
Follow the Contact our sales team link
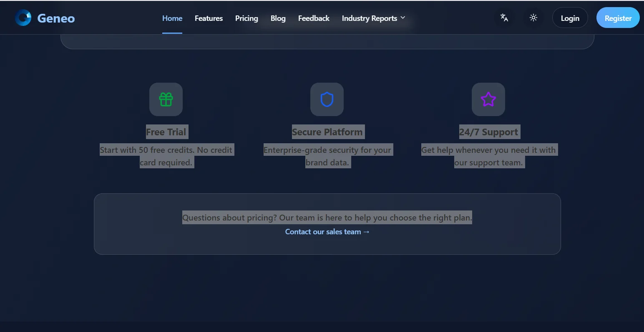(x=327, y=232)
